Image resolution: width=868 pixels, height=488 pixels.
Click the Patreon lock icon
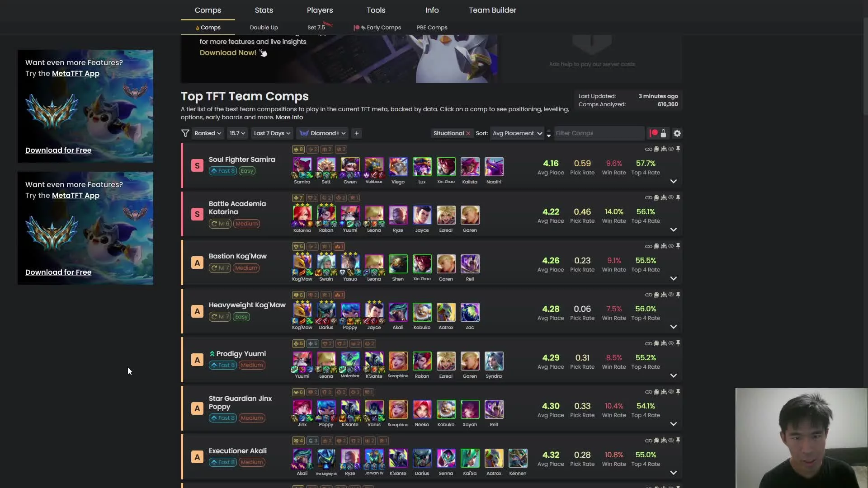pyautogui.click(x=663, y=133)
